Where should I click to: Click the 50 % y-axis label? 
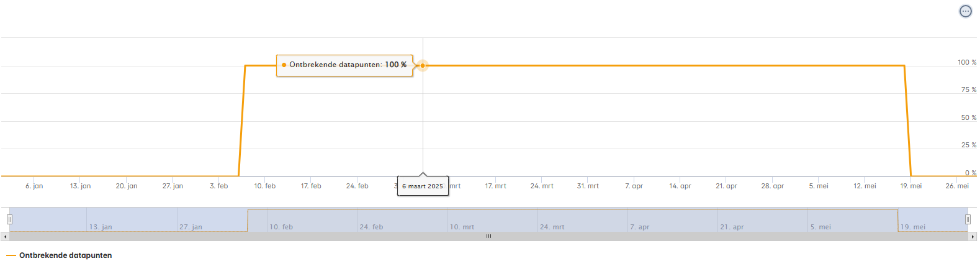[968, 117]
